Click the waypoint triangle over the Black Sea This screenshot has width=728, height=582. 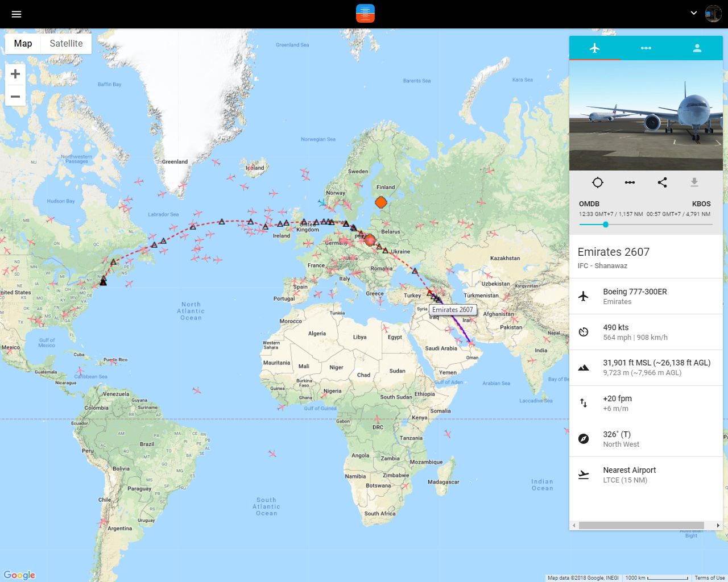(x=415, y=271)
